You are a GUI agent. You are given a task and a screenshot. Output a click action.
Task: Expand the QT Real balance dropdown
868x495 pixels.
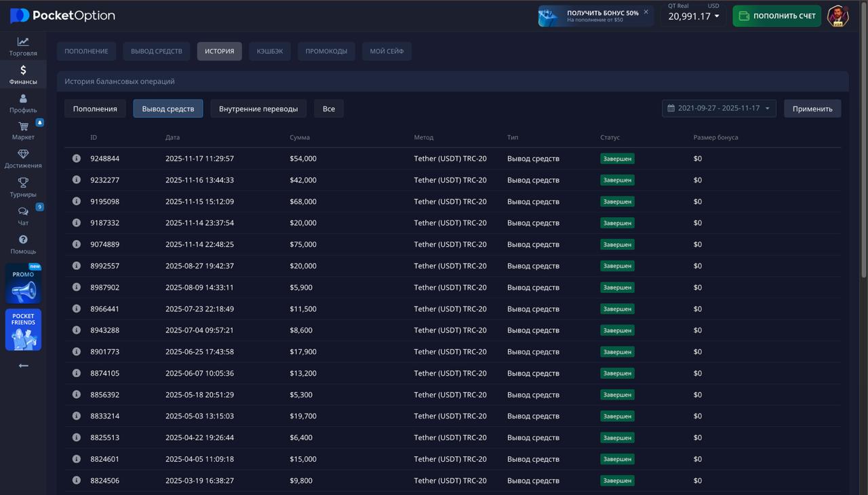pyautogui.click(x=694, y=16)
